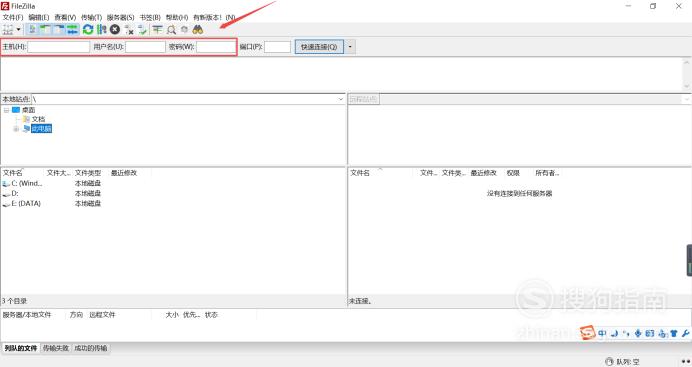Switch to the 传输失败 tab
Viewport: 692px width, 367px height.
pos(56,348)
